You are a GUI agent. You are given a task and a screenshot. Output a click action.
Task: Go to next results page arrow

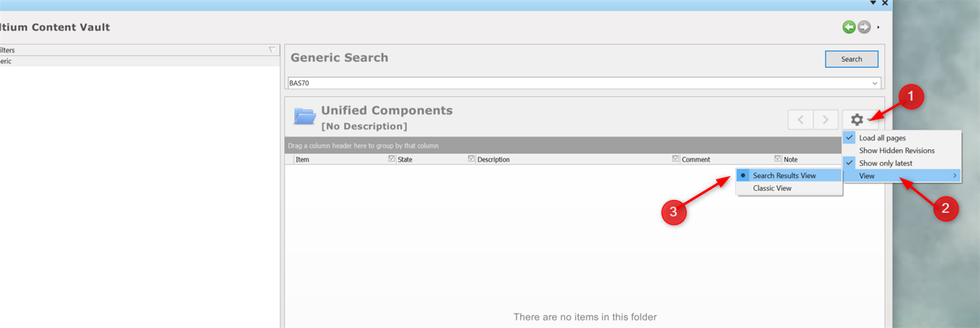coord(825,120)
